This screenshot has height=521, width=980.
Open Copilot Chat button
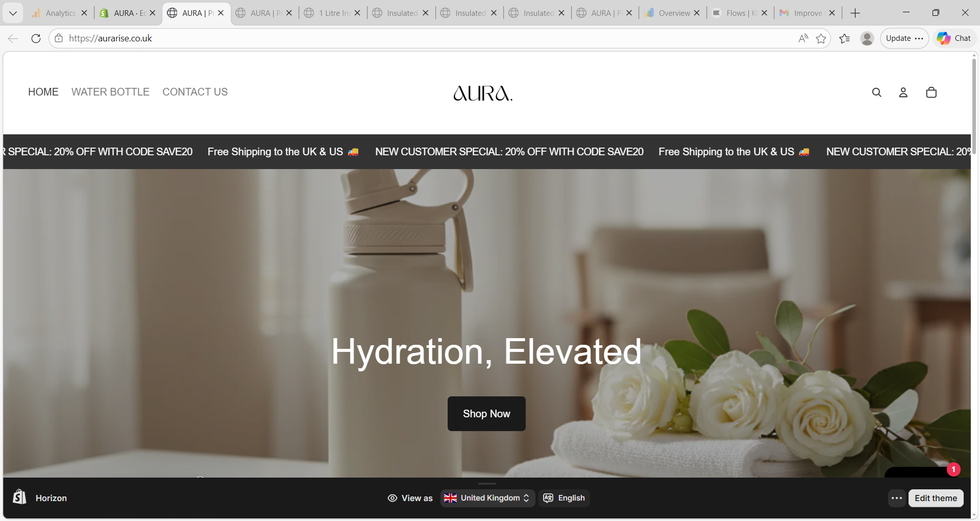click(x=954, y=38)
